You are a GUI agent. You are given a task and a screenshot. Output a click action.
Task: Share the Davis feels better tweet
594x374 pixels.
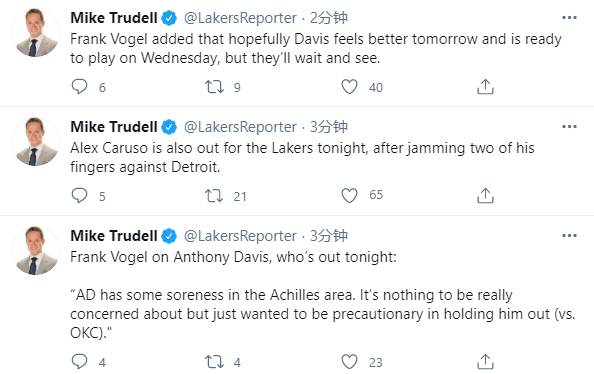[485, 87]
